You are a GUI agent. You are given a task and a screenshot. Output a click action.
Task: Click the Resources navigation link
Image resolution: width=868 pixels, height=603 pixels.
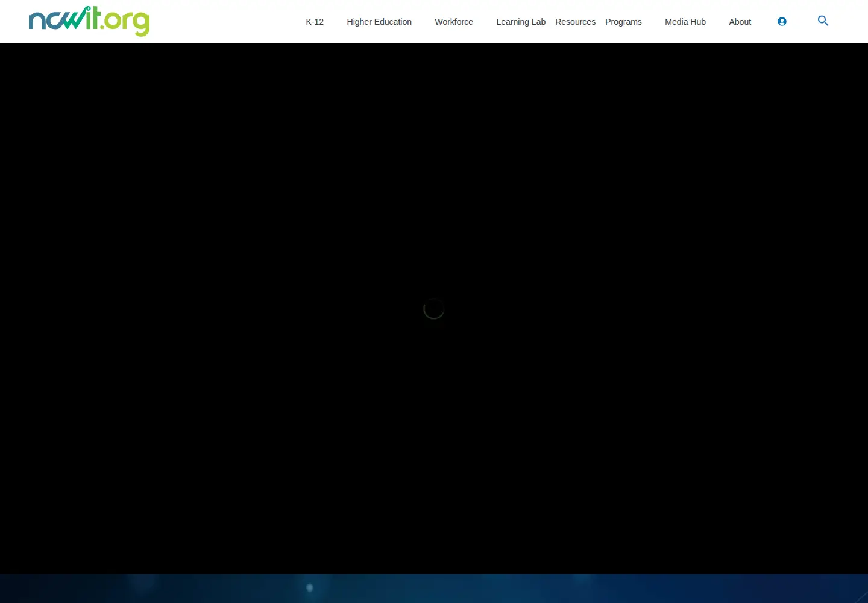[x=575, y=22]
